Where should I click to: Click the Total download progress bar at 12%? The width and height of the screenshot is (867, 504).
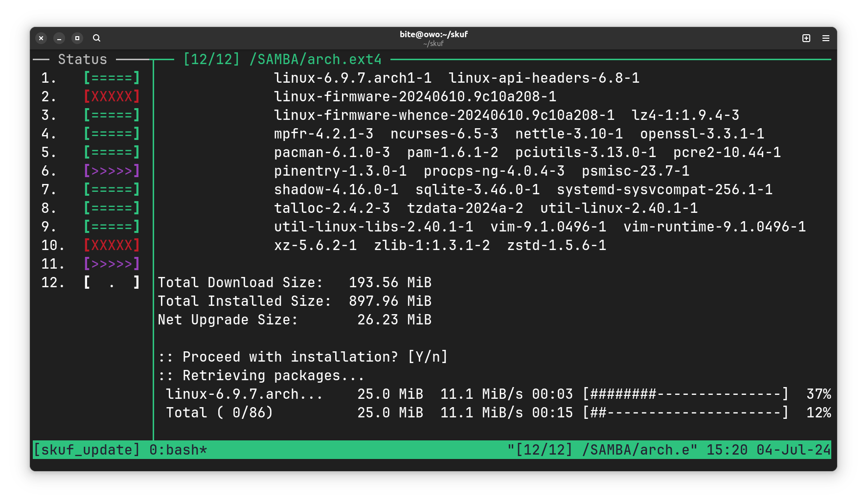pyautogui.click(x=685, y=412)
